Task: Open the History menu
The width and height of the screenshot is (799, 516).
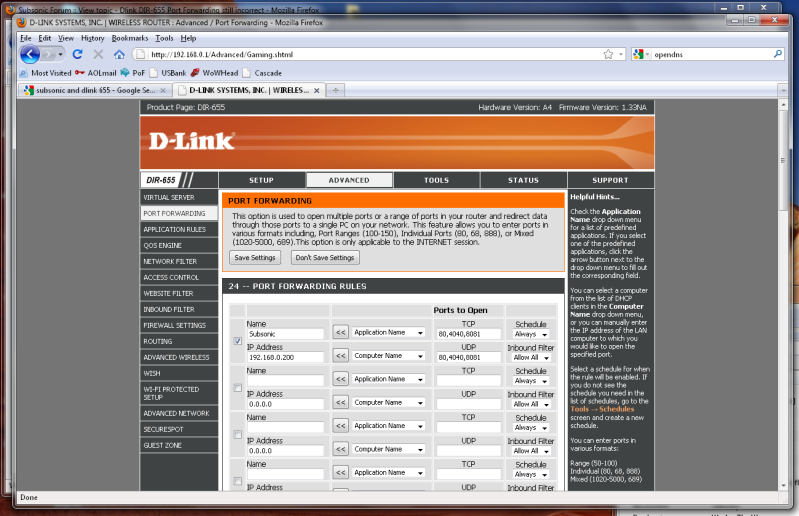Action: point(92,38)
